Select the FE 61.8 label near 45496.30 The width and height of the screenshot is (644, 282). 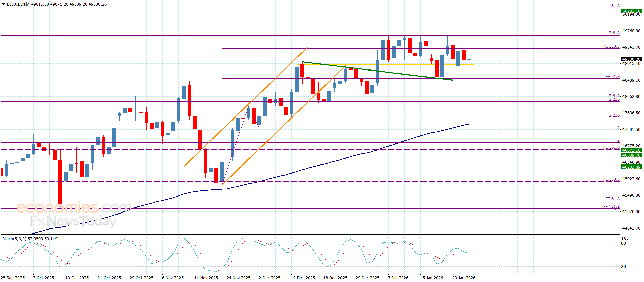[612, 199]
